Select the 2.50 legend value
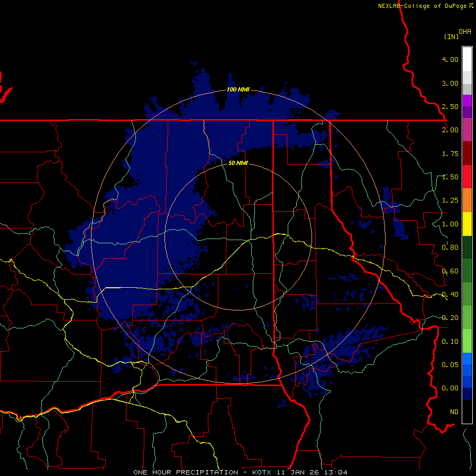 (450, 106)
